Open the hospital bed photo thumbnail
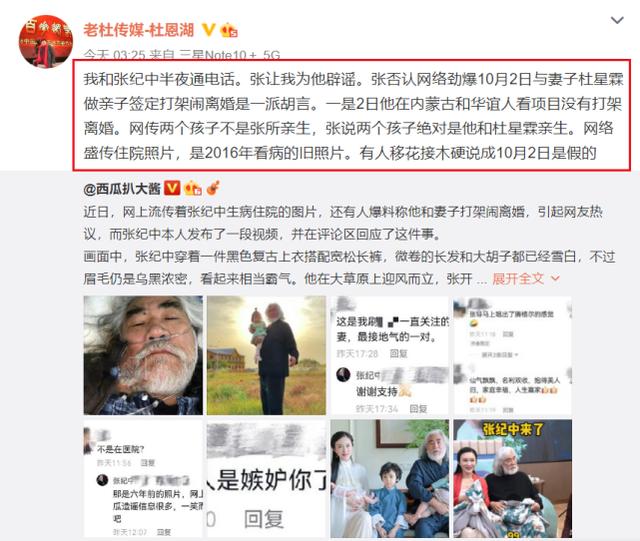The height and width of the screenshot is (541, 640). (143, 355)
